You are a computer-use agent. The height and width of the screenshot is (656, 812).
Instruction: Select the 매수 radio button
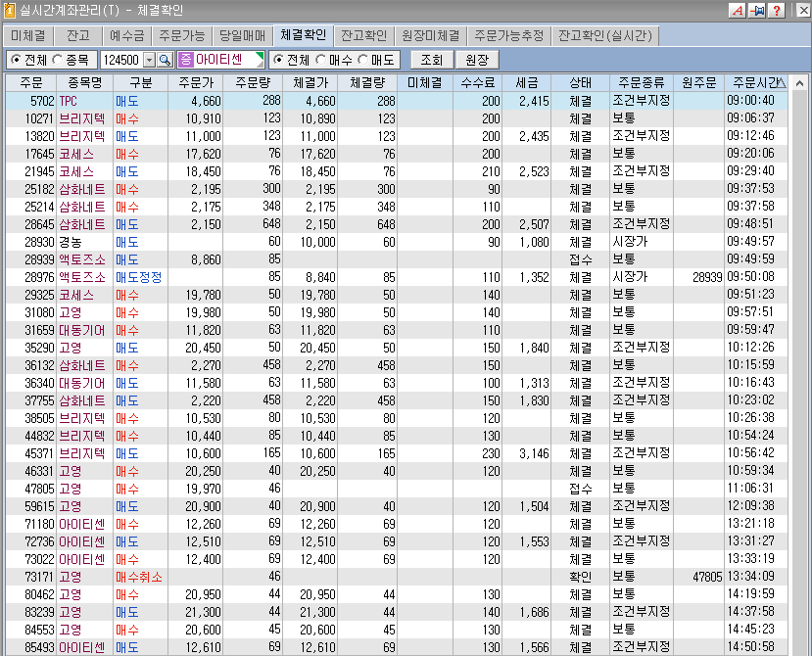(x=321, y=60)
